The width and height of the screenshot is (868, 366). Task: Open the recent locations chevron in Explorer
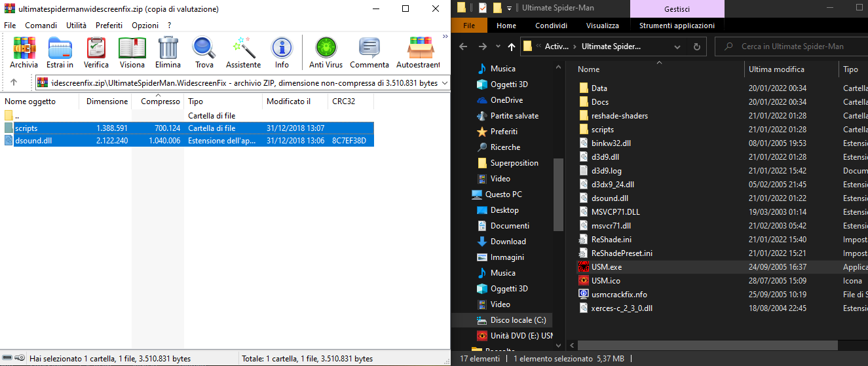pos(497,46)
